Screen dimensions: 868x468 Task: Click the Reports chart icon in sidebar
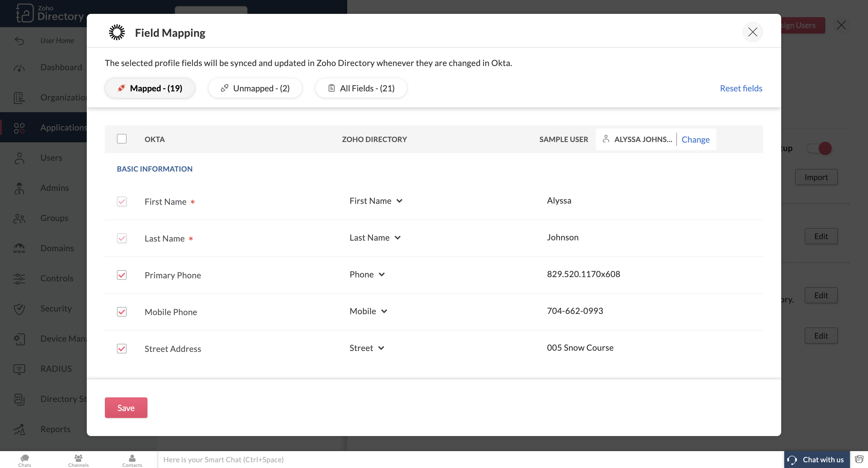[19, 429]
